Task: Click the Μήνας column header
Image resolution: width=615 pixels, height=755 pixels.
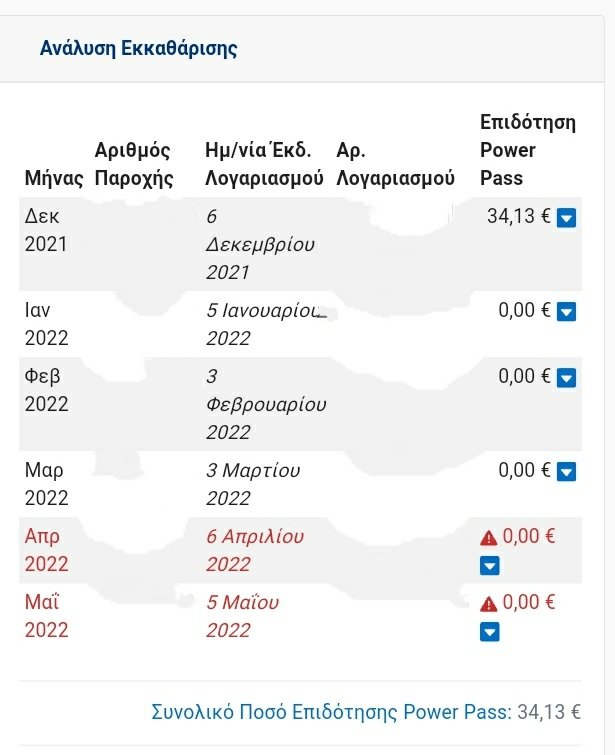Action: pyautogui.click(x=53, y=178)
